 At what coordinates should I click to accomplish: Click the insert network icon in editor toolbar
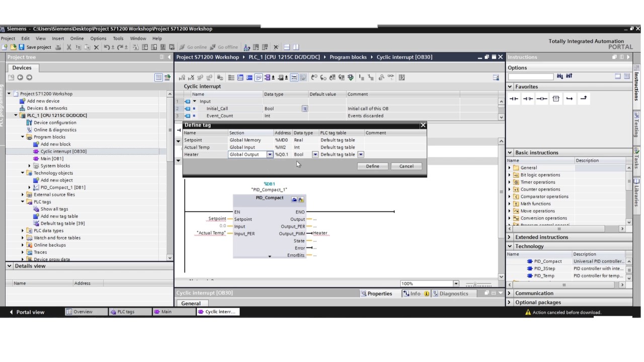click(182, 77)
